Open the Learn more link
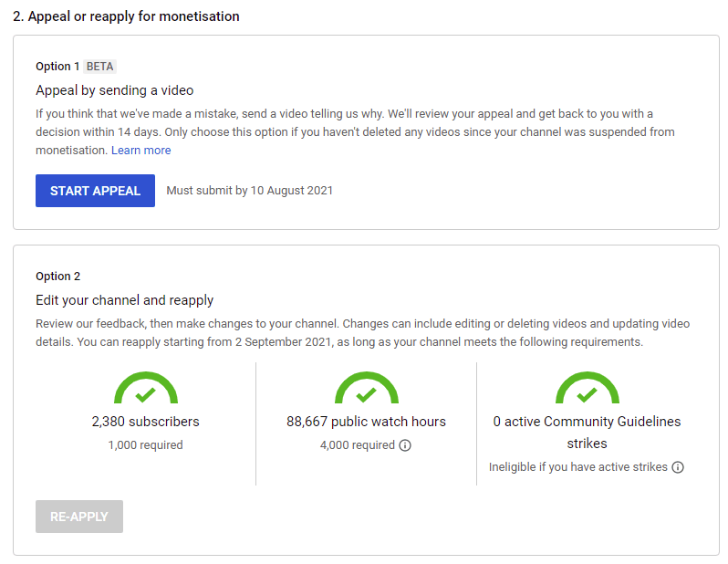The height and width of the screenshot is (564, 728). [x=140, y=150]
